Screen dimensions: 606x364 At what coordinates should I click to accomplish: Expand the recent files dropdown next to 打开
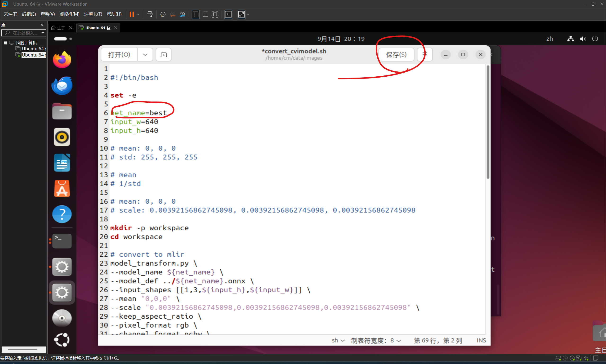point(145,54)
